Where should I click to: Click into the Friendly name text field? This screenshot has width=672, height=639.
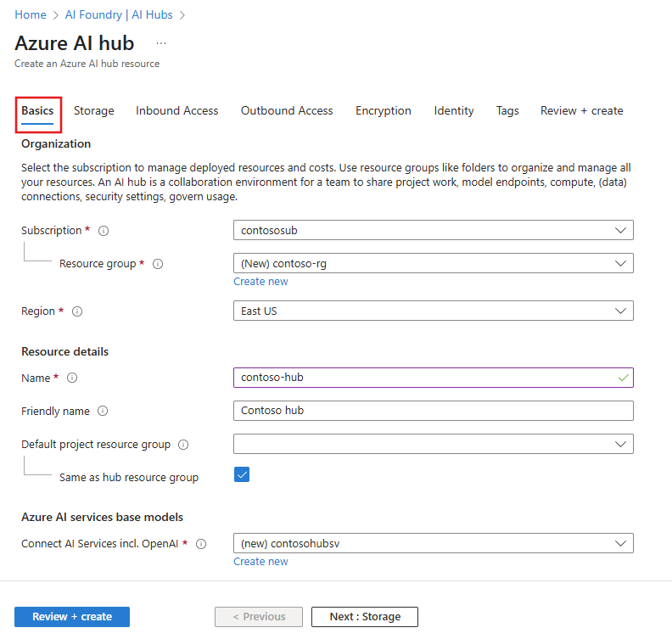tap(433, 411)
